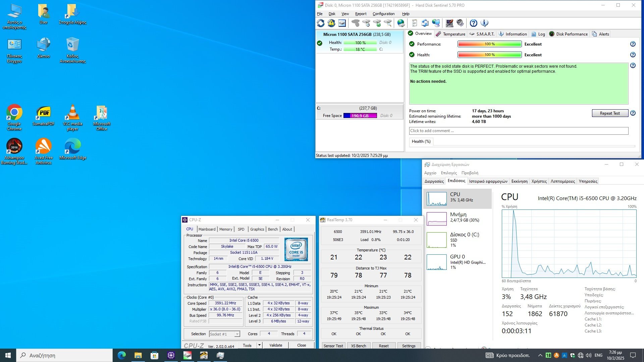This screenshot has height=362, width=644.
Task: Open the Bench tab in CPU-Z
Action: pos(273,229)
